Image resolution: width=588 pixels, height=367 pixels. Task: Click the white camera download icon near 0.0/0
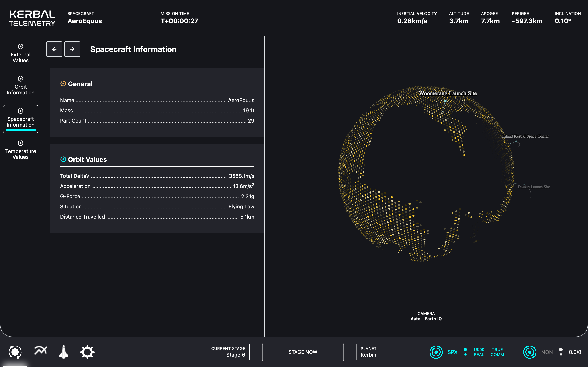coord(561,352)
